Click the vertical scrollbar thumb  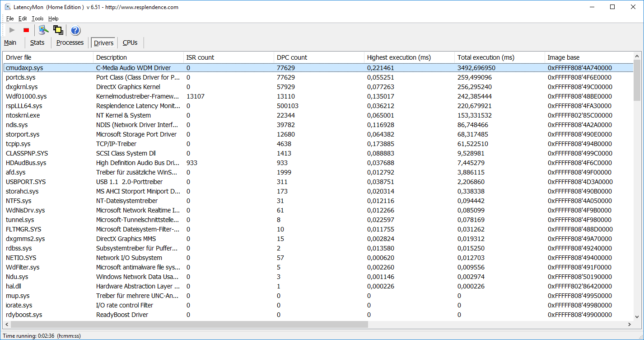[637, 80]
